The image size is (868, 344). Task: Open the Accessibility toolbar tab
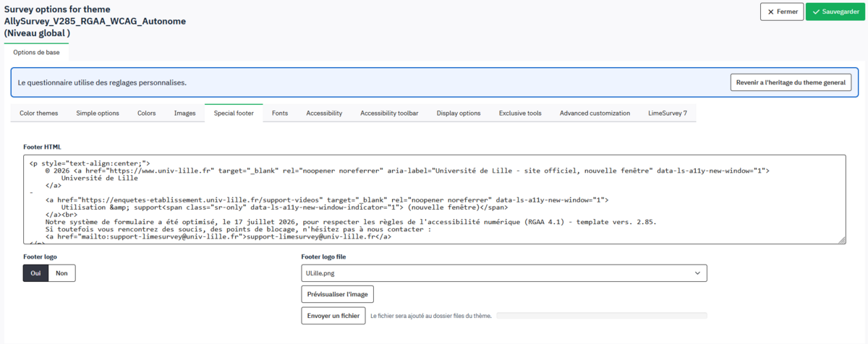(389, 113)
